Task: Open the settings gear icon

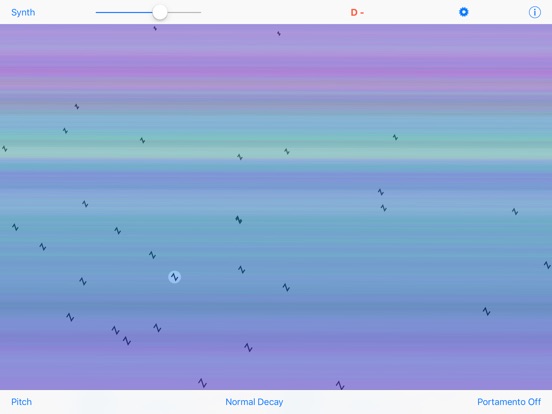Action: [464, 12]
